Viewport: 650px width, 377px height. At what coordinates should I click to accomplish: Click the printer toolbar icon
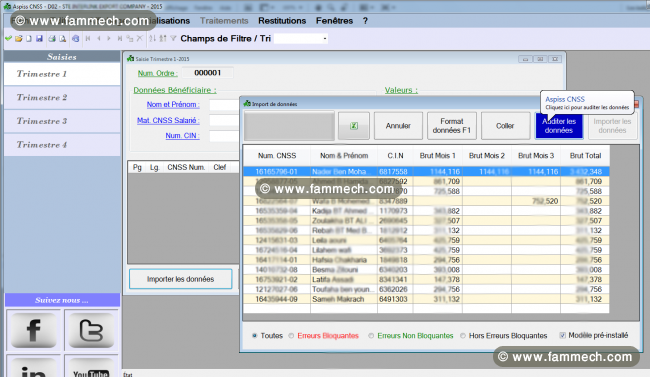tap(52, 39)
